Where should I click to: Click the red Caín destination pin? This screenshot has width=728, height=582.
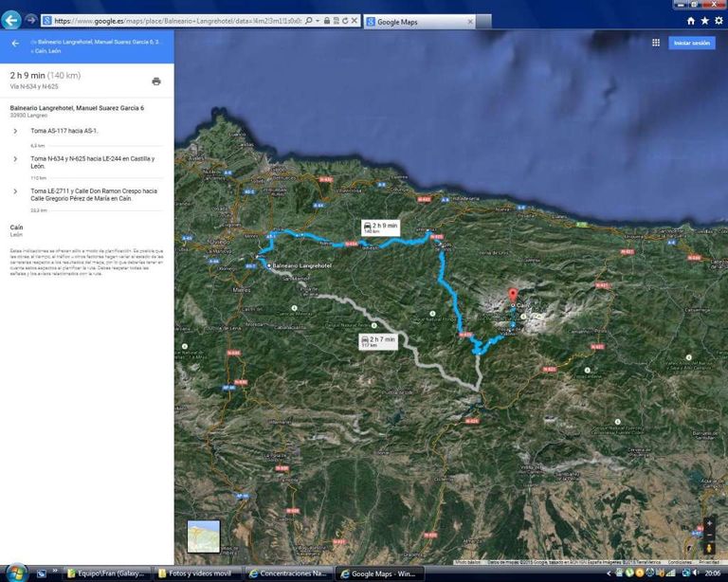[x=514, y=295]
